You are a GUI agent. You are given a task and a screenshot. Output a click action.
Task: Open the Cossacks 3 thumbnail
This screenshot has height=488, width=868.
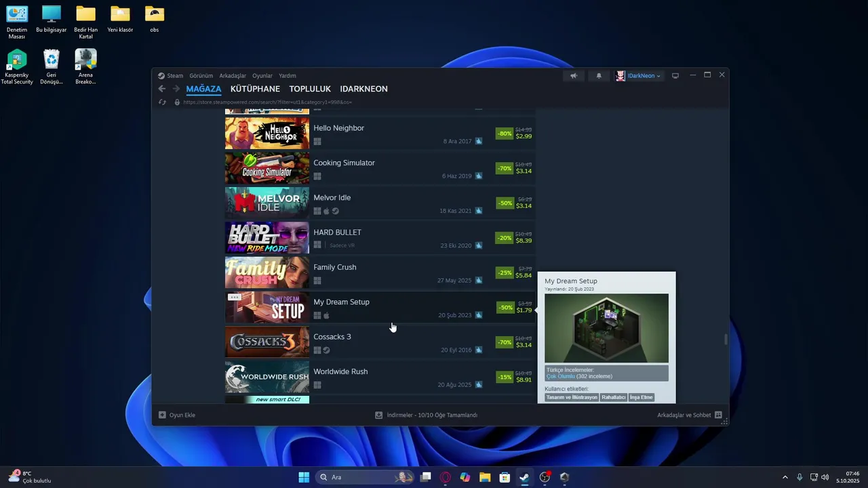coord(267,342)
